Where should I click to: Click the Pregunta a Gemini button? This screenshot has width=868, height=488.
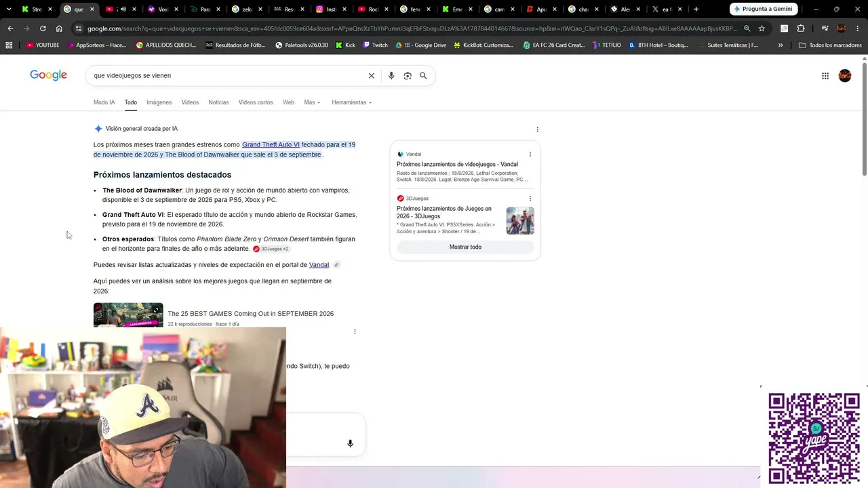763,9
